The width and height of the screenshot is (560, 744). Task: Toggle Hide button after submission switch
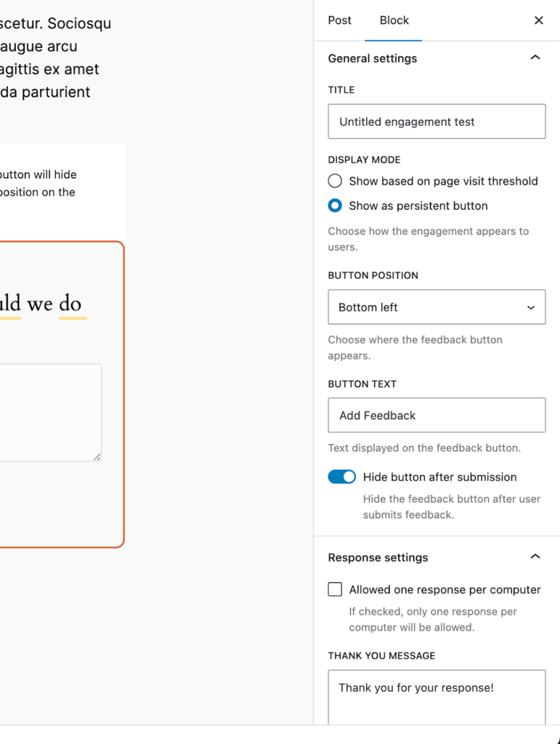pyautogui.click(x=342, y=477)
